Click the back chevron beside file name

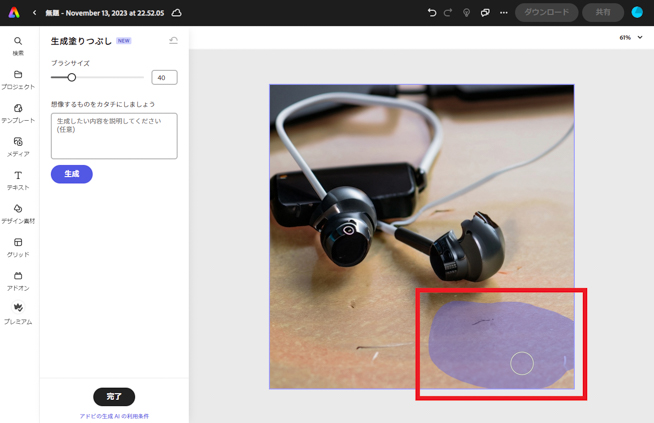tap(34, 13)
